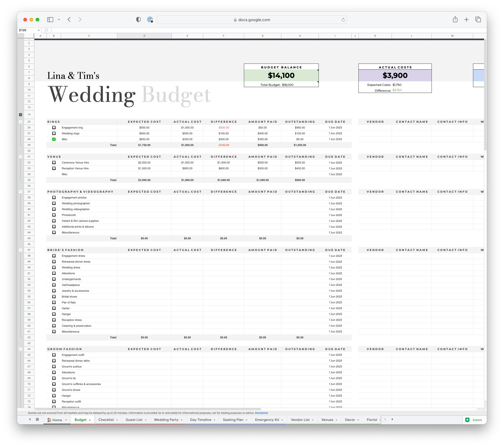Open the all sheets list icon
The width and height of the screenshot is (504, 447).
[x=37, y=419]
